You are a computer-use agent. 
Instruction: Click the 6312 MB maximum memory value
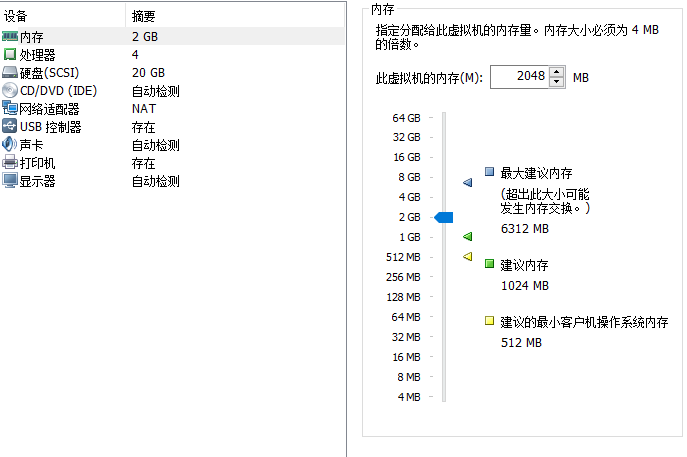pos(524,229)
